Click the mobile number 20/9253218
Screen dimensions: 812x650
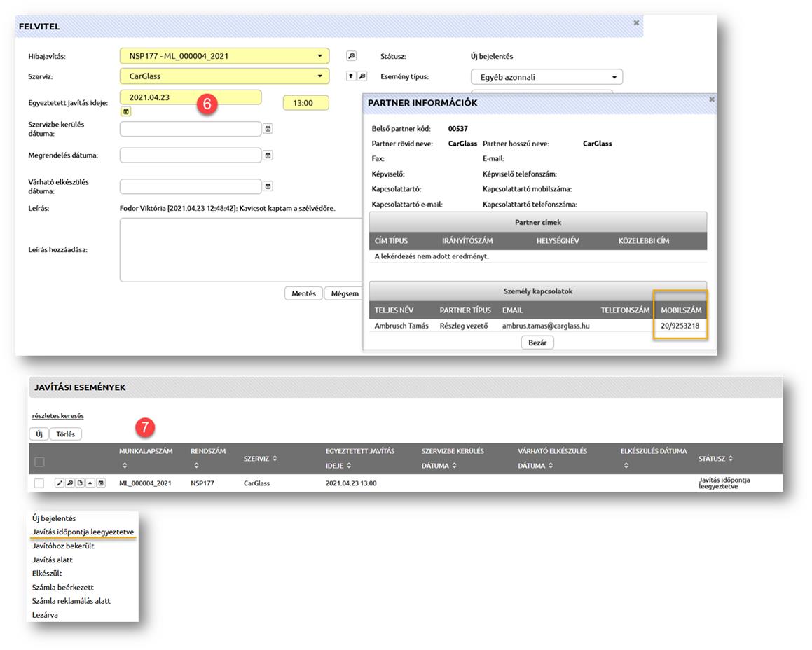coord(680,326)
